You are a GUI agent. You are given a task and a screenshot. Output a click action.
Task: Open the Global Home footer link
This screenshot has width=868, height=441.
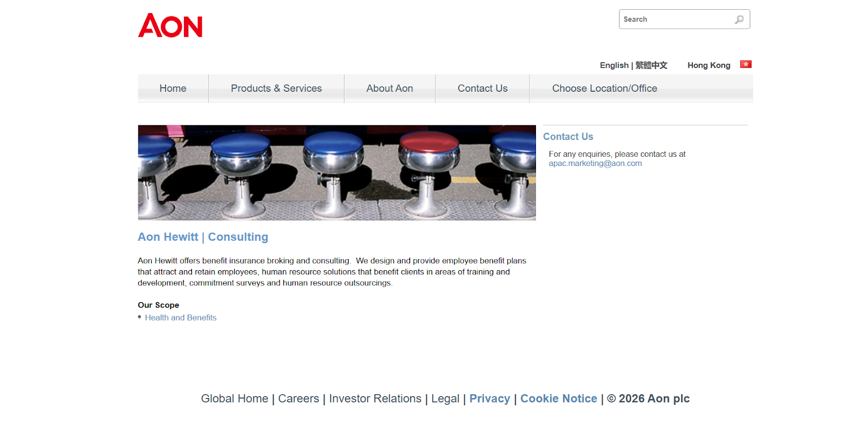point(234,399)
